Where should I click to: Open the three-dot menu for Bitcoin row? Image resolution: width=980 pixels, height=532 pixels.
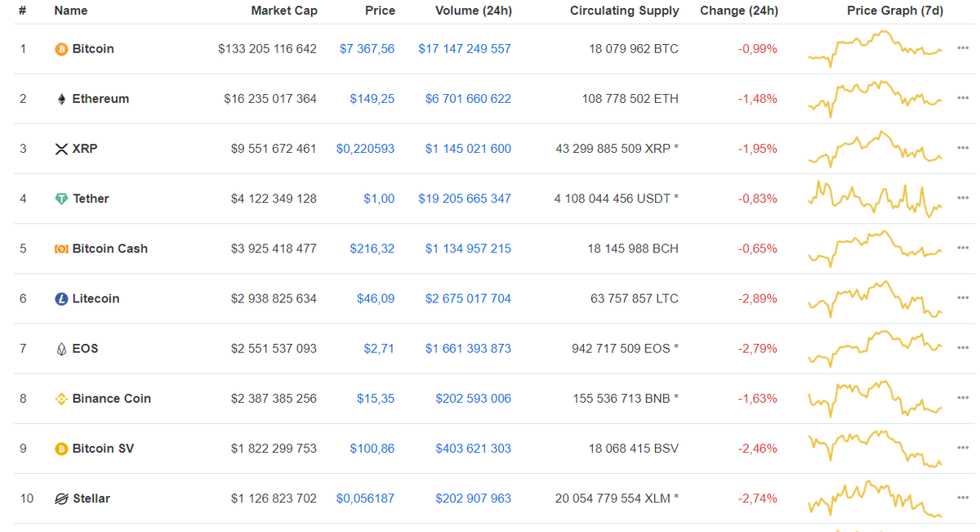[963, 49]
